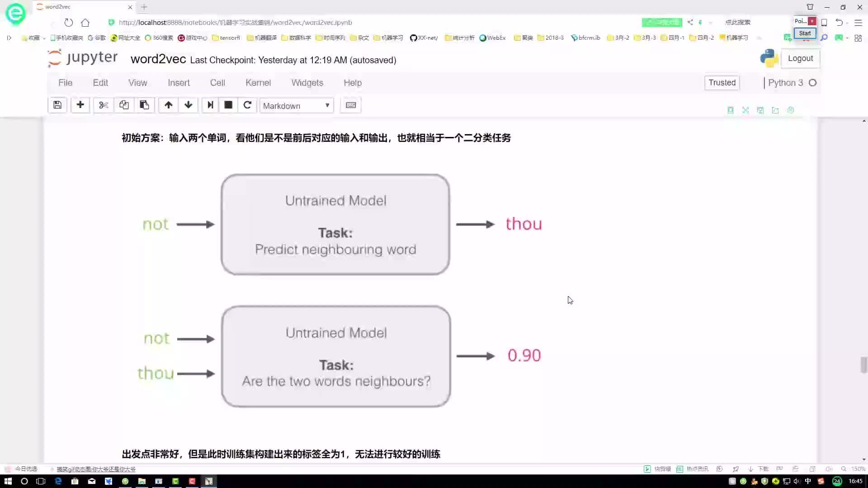Viewport: 868px width, 488px height.
Task: Click the move cell up icon
Action: (x=169, y=105)
